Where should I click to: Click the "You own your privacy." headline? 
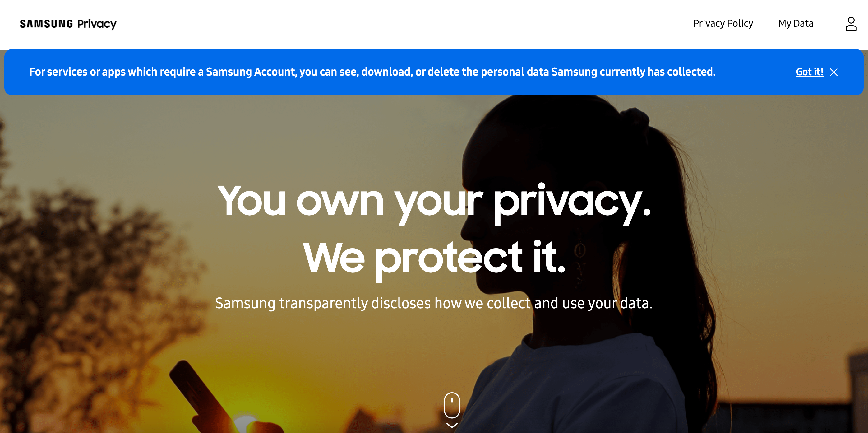pyautogui.click(x=434, y=201)
